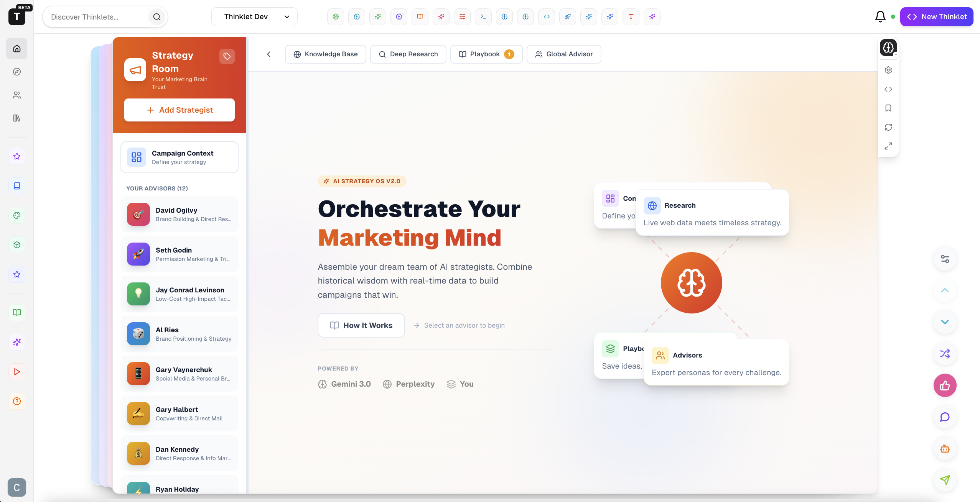Click the compass icon in the left sidebar

click(16, 72)
